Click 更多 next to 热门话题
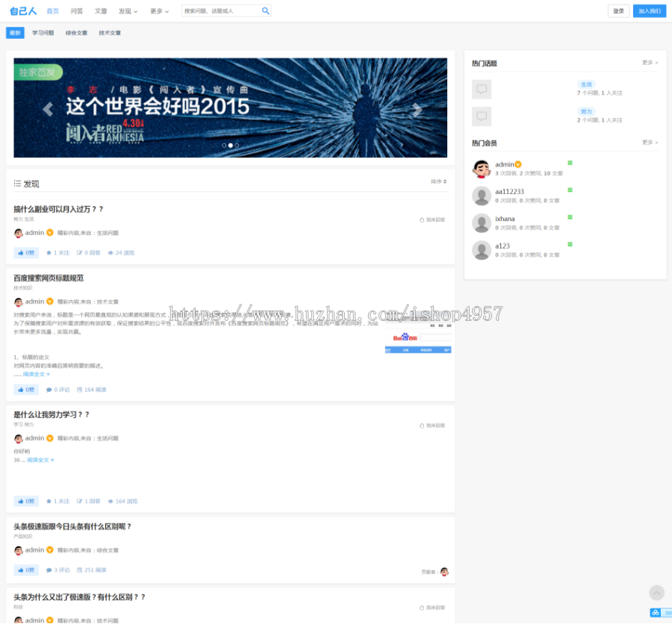Image resolution: width=672 pixels, height=624 pixels. click(x=650, y=63)
